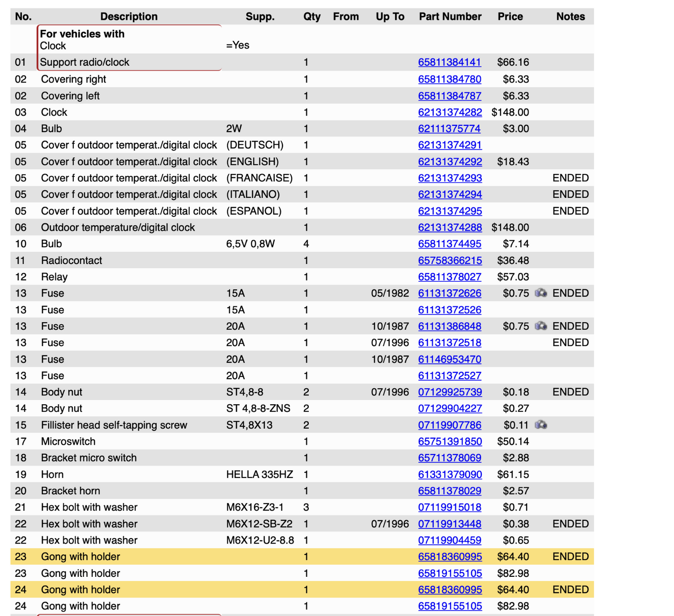The image size is (674, 616).
Task: Open screw part link 07119907786
Action: point(450,425)
